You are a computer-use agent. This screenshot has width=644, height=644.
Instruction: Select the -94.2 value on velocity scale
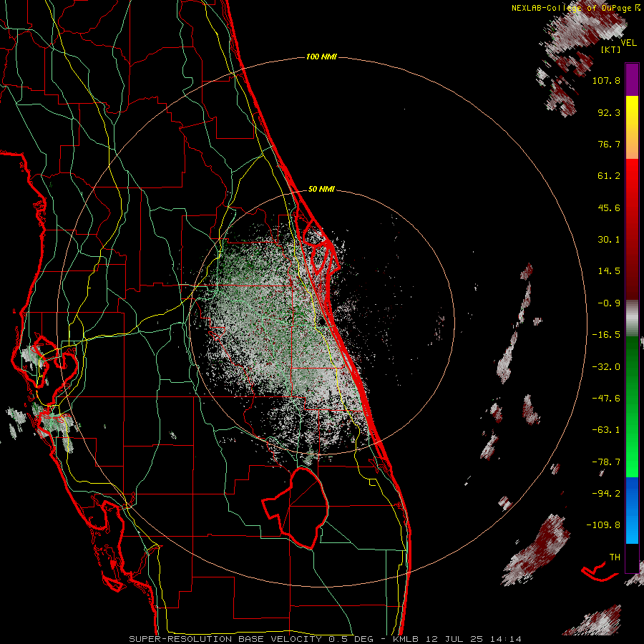(x=606, y=493)
